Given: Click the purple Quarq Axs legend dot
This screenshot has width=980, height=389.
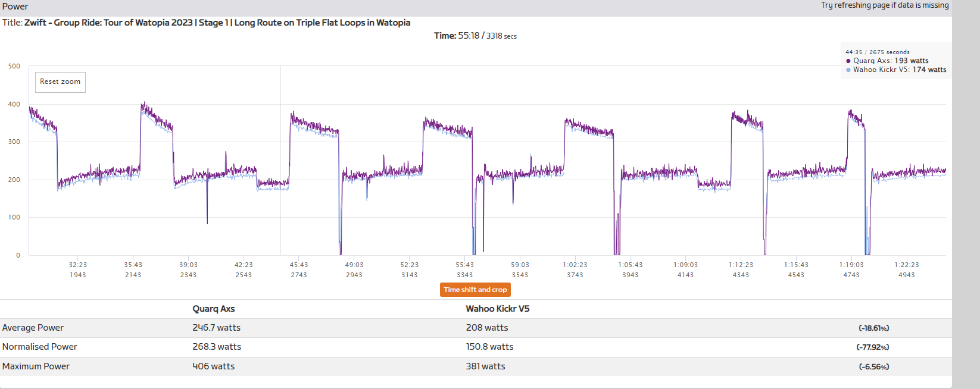Looking at the screenshot, I should pos(848,61).
